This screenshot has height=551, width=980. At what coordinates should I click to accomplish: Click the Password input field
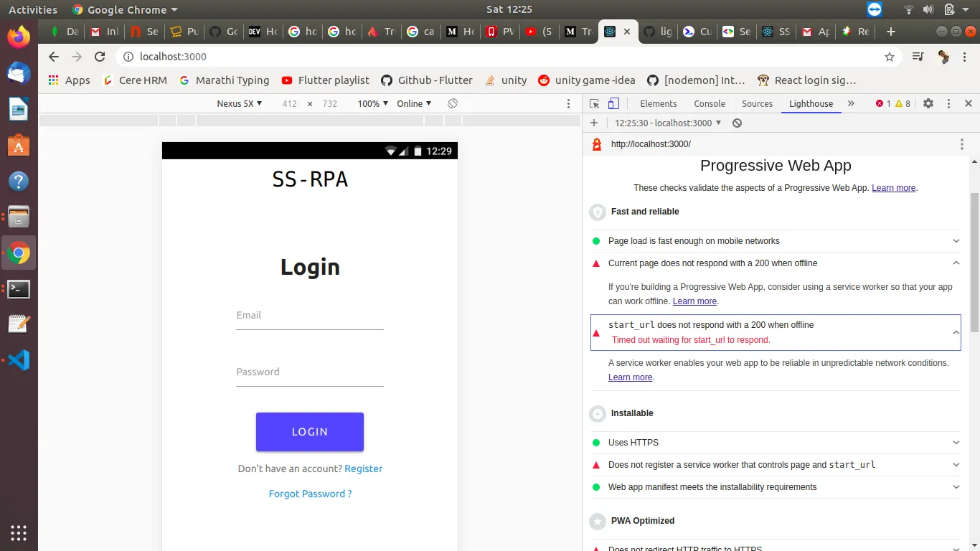(310, 373)
